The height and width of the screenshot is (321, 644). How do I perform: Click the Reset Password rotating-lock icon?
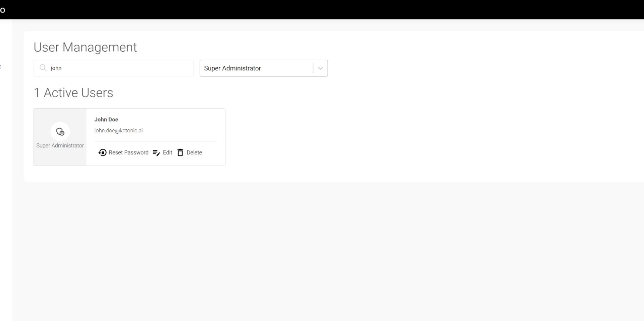(103, 152)
